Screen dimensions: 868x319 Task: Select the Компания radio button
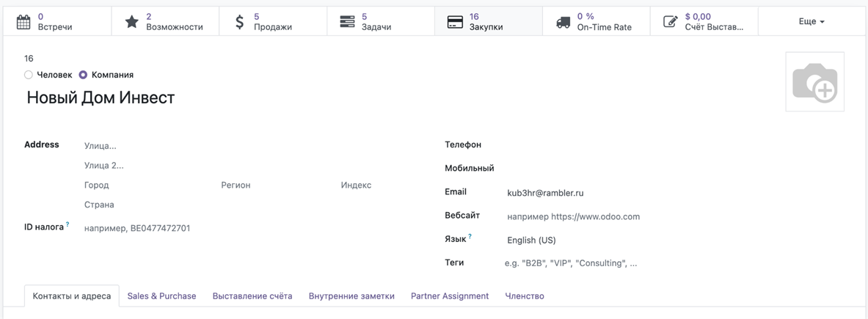pos(83,75)
